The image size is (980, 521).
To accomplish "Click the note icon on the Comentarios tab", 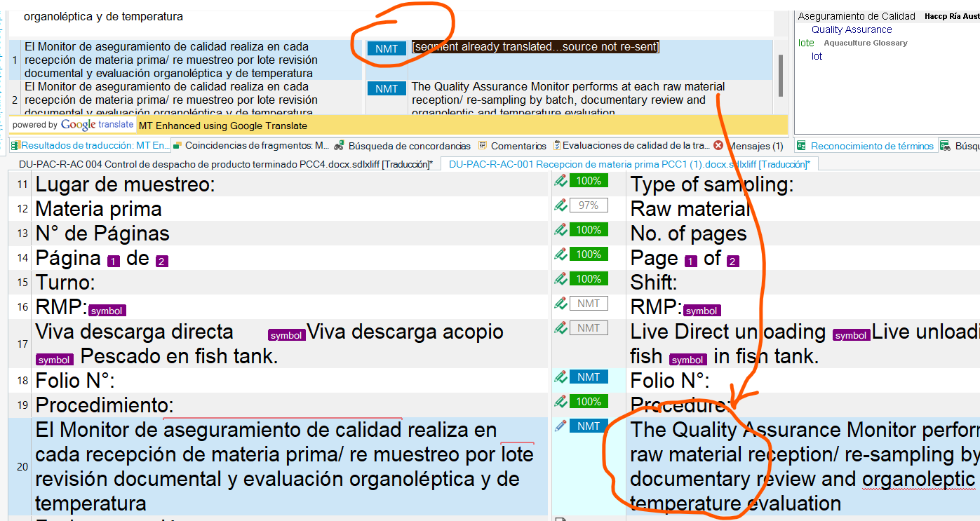I will (x=483, y=145).
